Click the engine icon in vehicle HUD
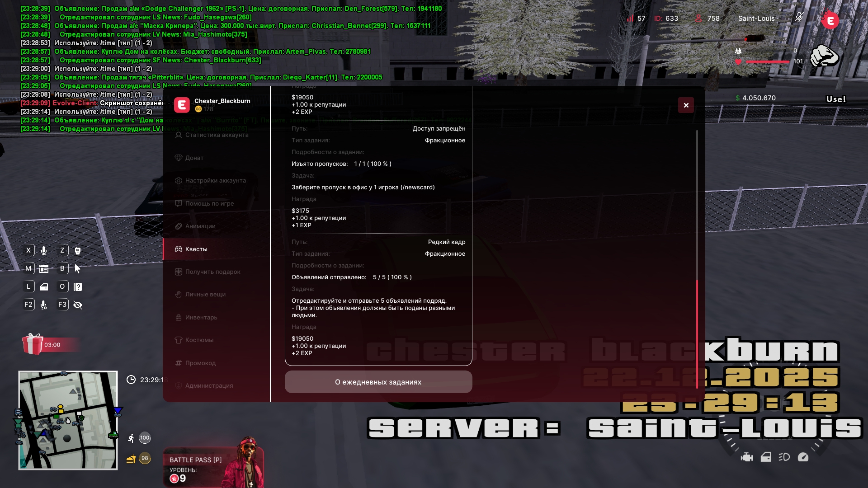Viewport: 868px width, 488px height. coord(747,457)
